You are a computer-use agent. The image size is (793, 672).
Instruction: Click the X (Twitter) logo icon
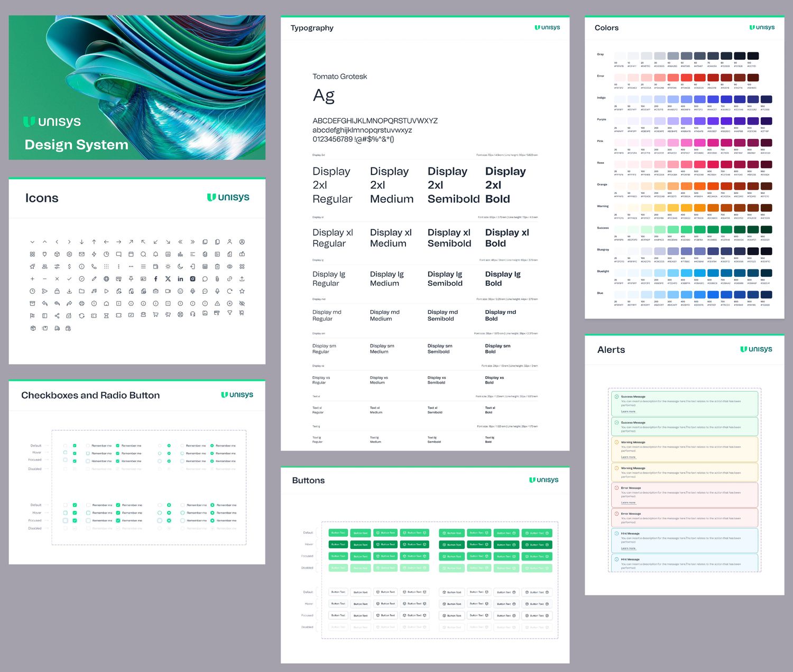[168, 279]
